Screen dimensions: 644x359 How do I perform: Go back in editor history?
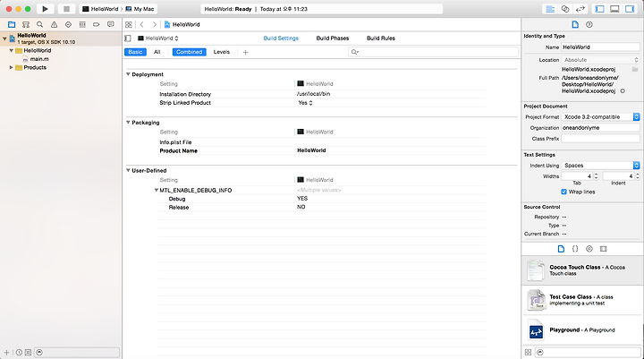tap(141, 25)
